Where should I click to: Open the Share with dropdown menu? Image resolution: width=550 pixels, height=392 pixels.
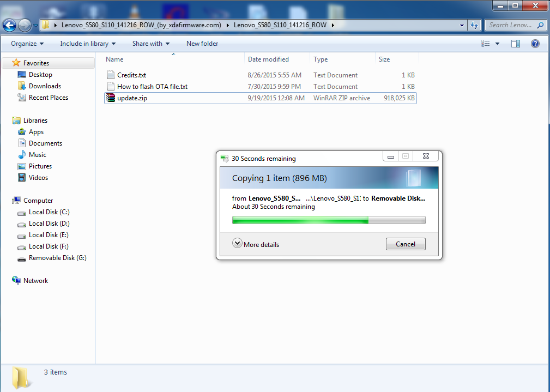[x=150, y=44]
